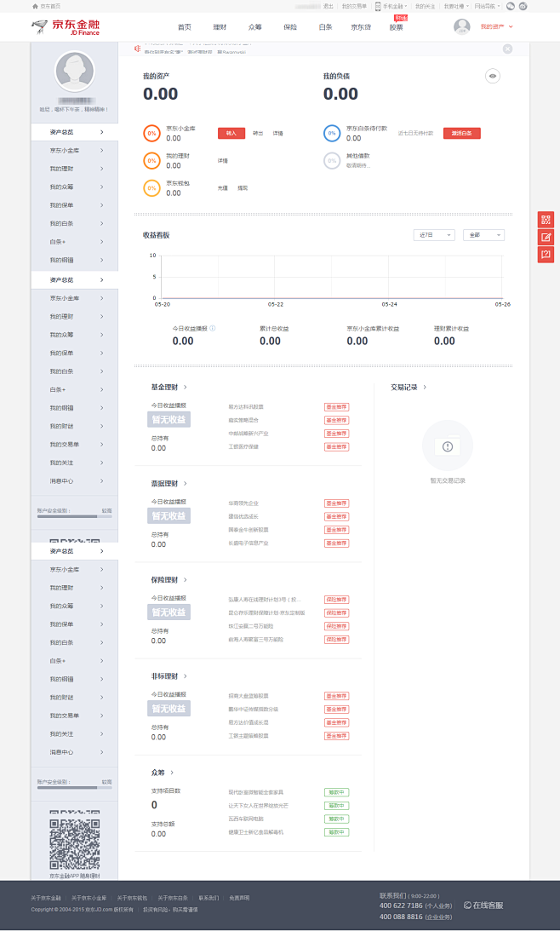The image size is (560, 937).
Task: Open 关于京东金融 footer link
Action: [46, 898]
